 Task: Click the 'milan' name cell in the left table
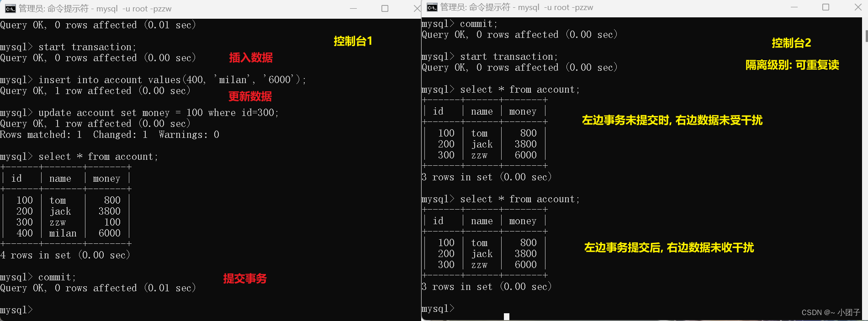coord(63,233)
